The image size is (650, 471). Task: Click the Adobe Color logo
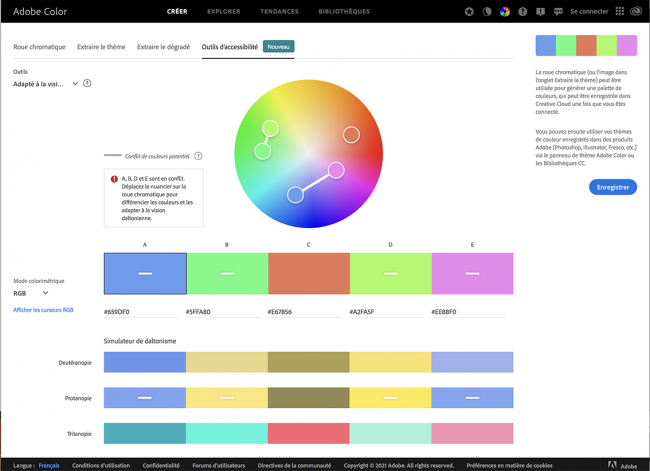click(x=40, y=12)
